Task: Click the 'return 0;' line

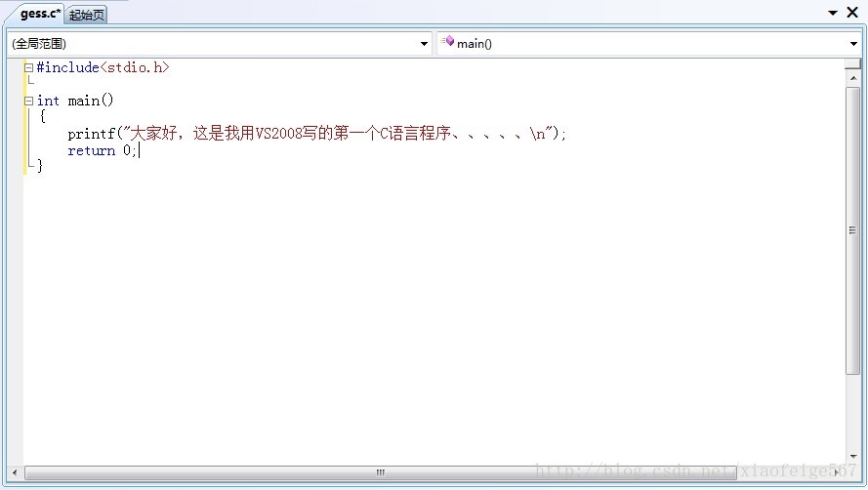Action: tap(102, 150)
